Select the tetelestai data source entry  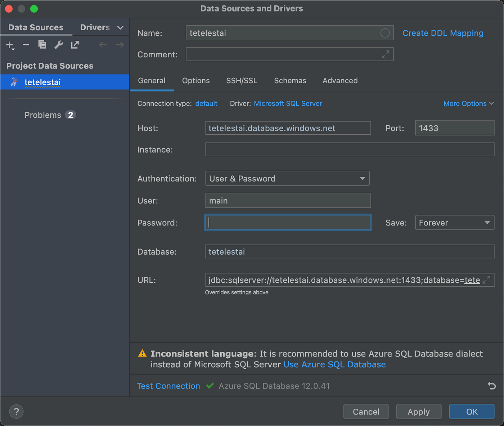point(42,82)
